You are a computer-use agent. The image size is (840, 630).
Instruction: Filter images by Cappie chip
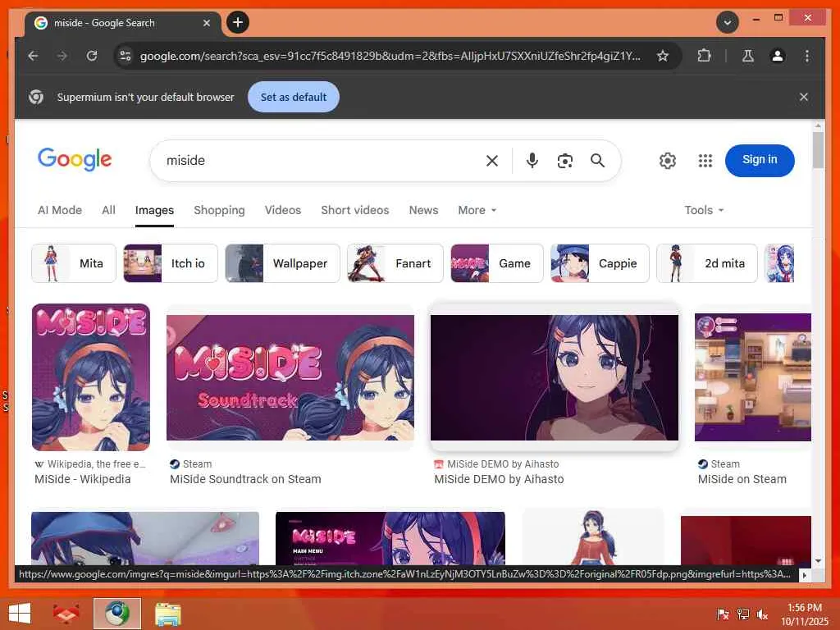pos(600,263)
